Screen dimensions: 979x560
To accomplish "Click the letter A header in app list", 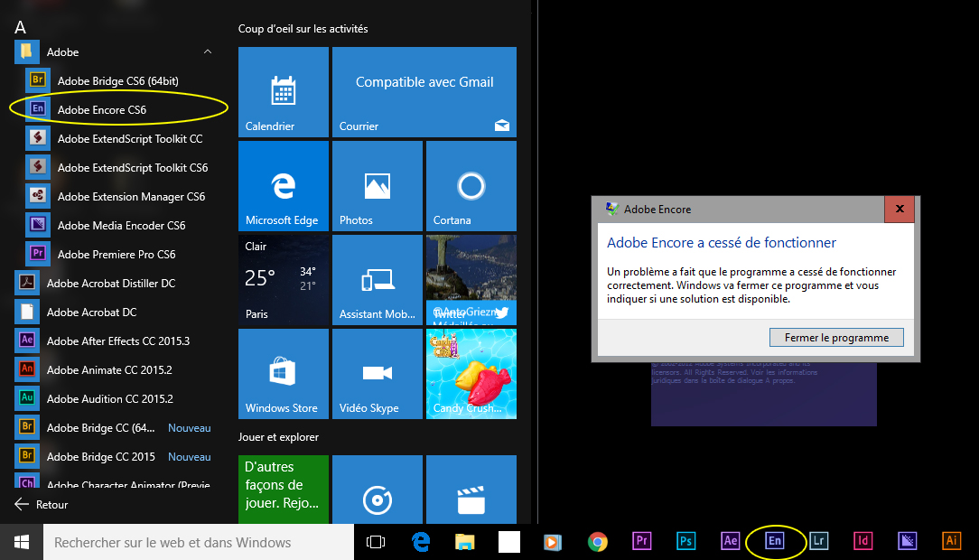I will pyautogui.click(x=21, y=27).
